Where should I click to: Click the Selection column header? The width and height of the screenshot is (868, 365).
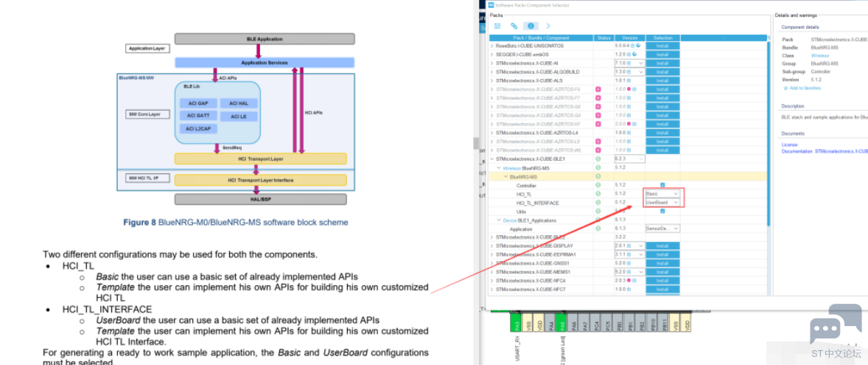[x=662, y=38]
